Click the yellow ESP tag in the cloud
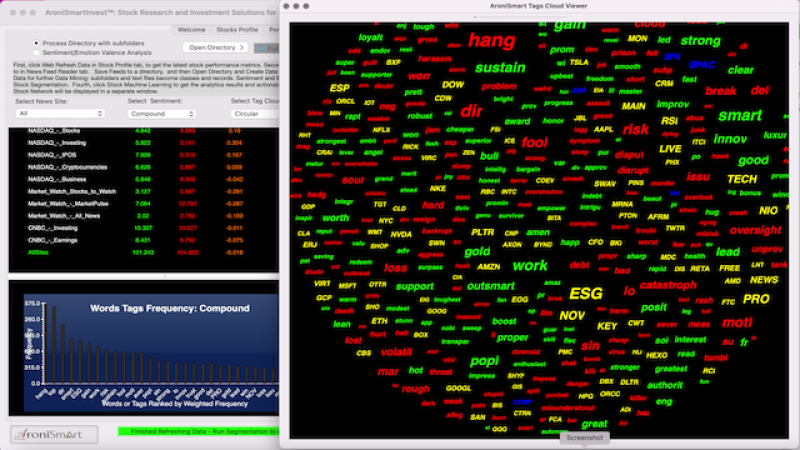 pos(339,88)
